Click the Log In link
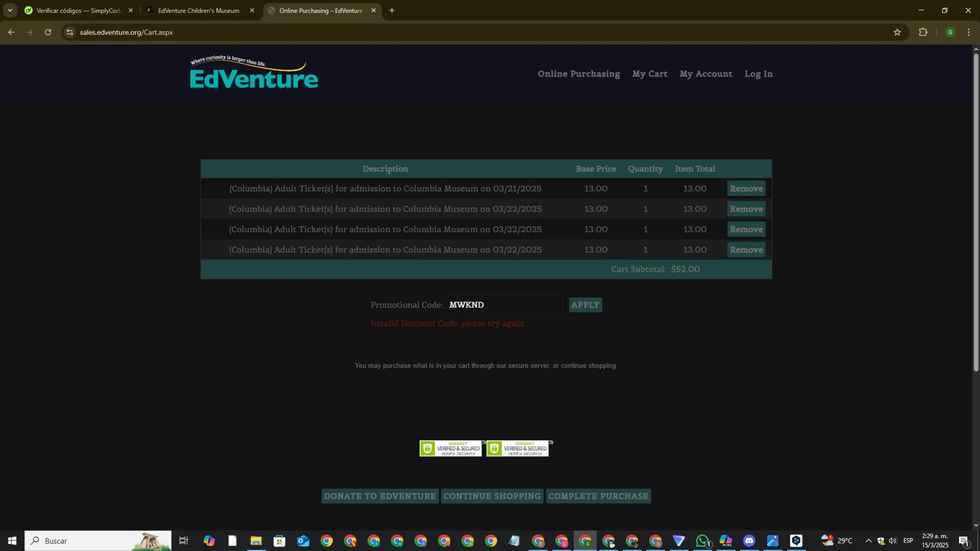The image size is (980, 551). [x=759, y=74]
